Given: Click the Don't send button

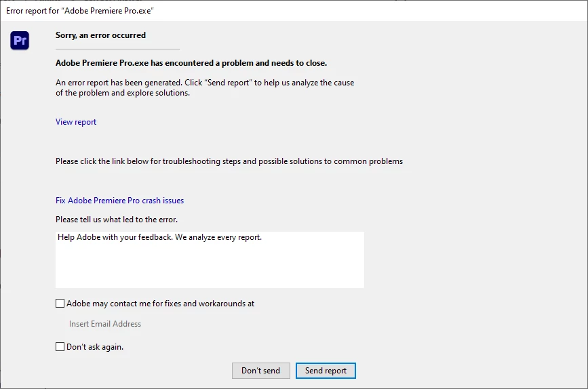Looking at the screenshot, I should 260,371.
